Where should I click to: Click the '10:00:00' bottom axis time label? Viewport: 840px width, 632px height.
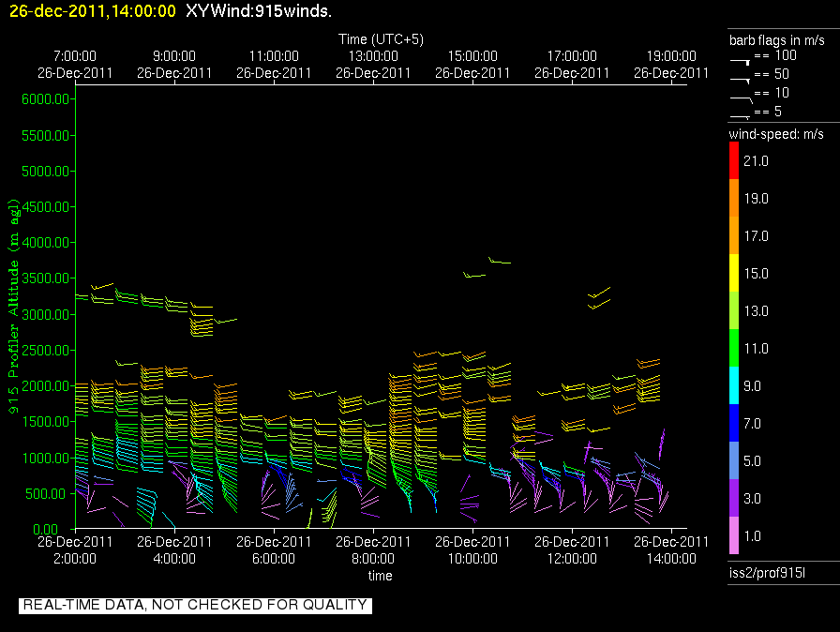coord(472,559)
